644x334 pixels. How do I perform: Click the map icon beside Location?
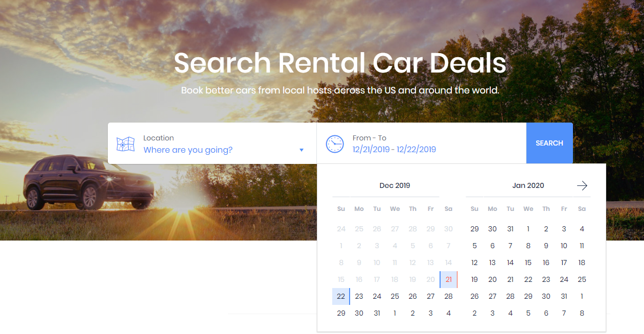pyautogui.click(x=125, y=144)
